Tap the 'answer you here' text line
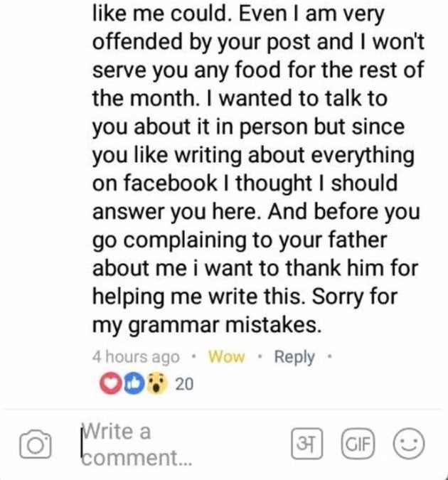The image size is (448, 480). click(x=256, y=212)
